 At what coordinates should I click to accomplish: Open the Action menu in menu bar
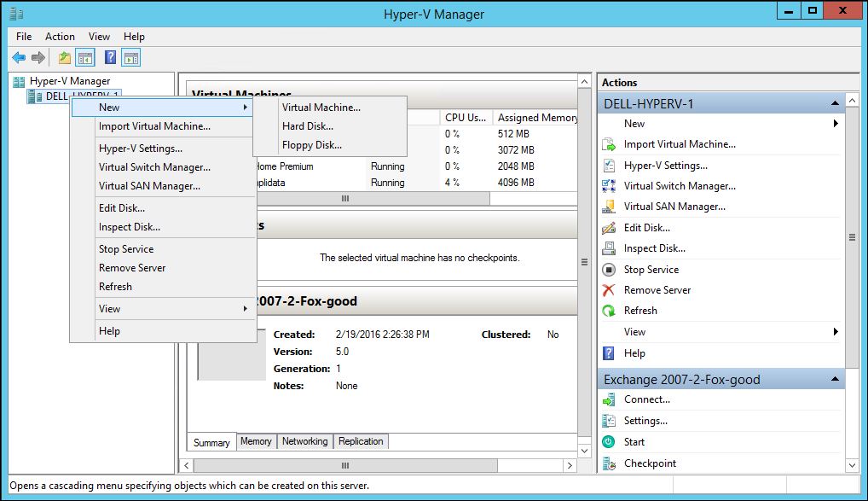(x=60, y=37)
